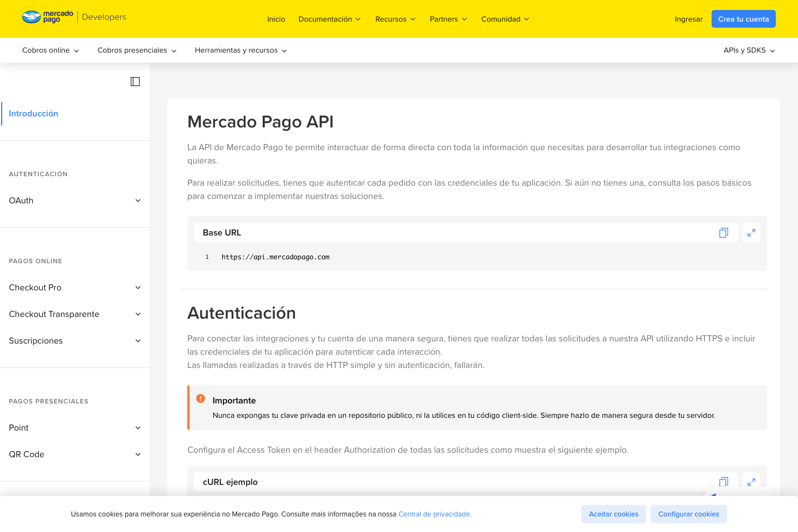
Task: Copy the Base URL code snippet
Action: [x=723, y=233]
